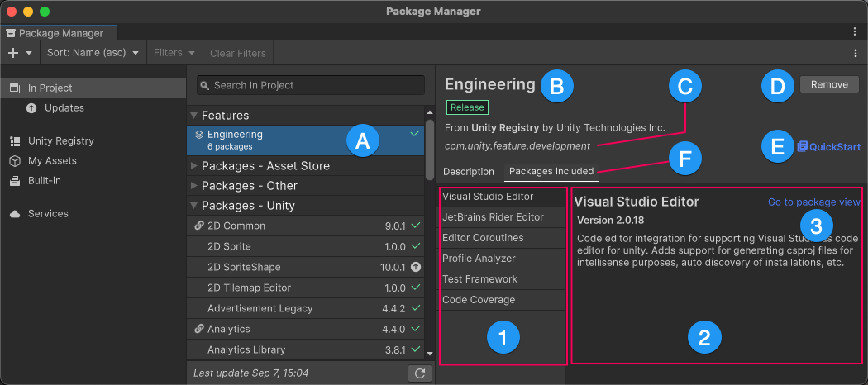Click the Unity Registry grid icon
Image resolution: width=868 pixels, height=385 pixels.
(x=15, y=141)
